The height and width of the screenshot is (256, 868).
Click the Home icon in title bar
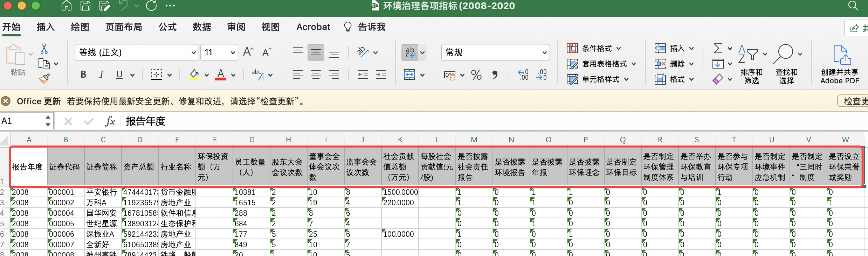(66, 6)
